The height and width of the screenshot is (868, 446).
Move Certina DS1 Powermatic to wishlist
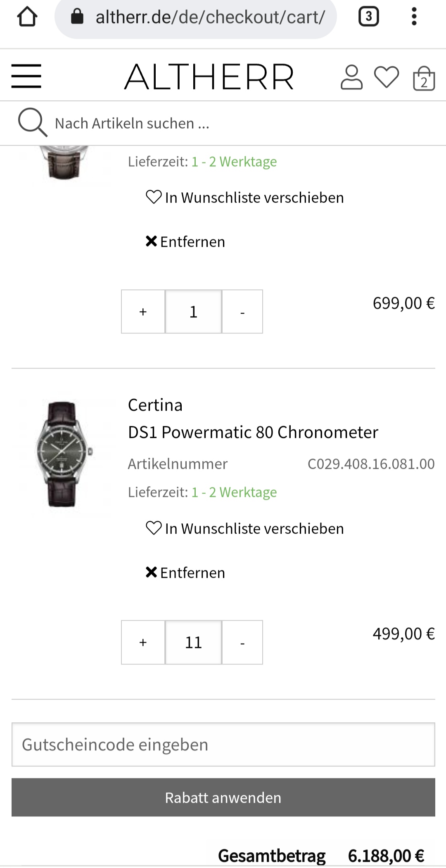click(x=245, y=529)
